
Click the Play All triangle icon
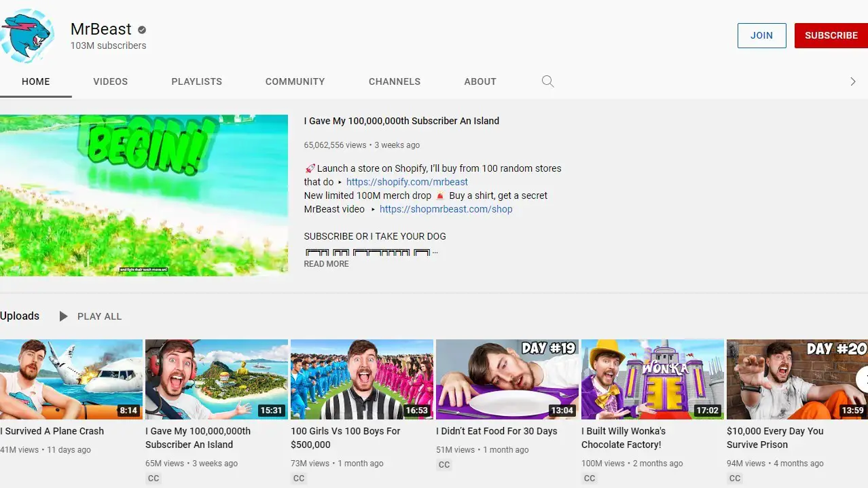[63, 316]
